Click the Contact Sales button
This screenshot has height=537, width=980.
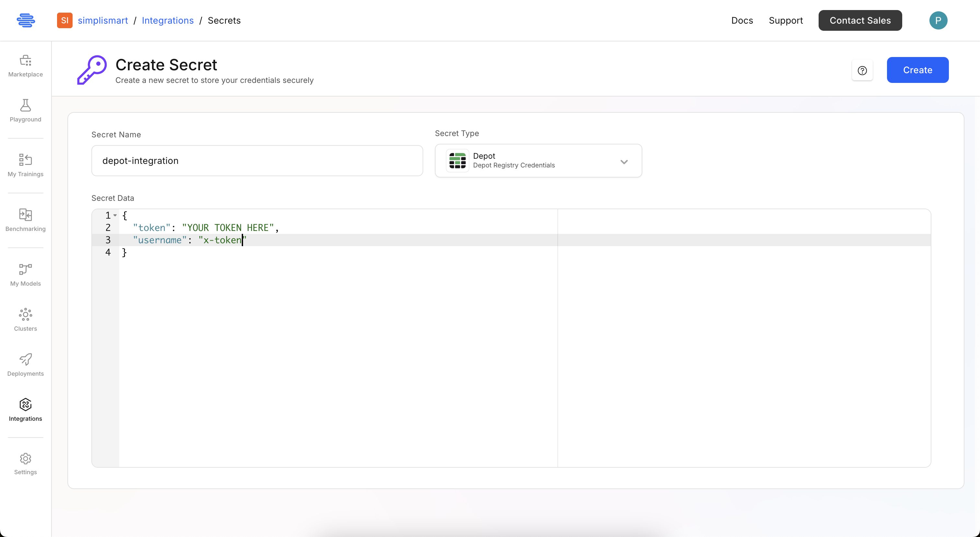860,20
